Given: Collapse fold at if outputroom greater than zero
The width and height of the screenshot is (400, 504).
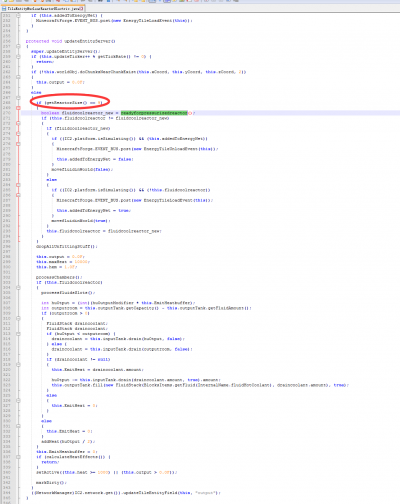Looking at the screenshot, I should point(18,318).
